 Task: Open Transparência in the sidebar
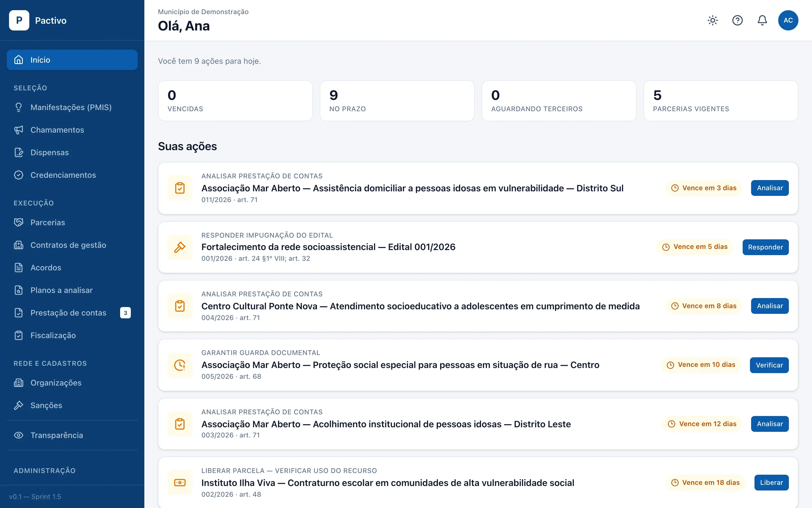point(72,435)
